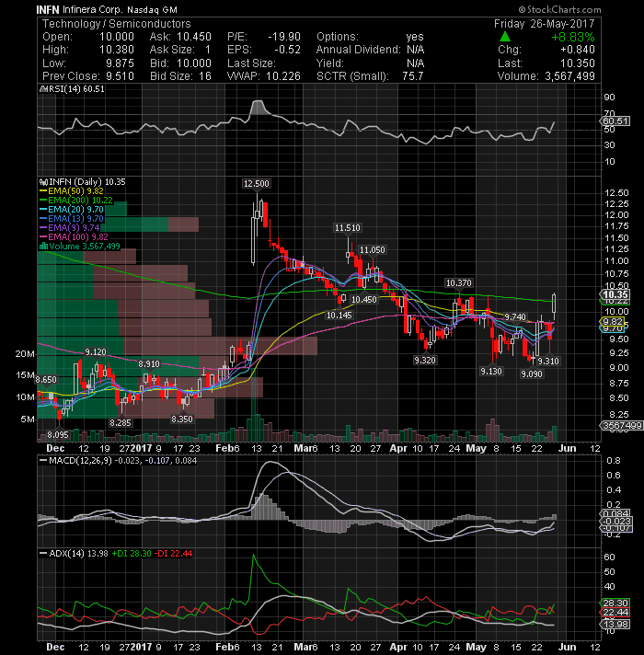
Task: Click the +DI 28.30 legend text
Action: click(132, 554)
